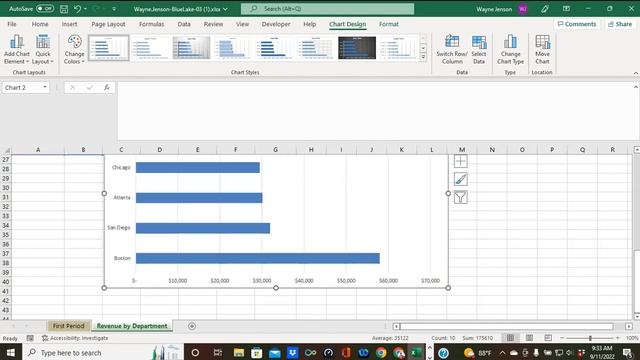This screenshot has height=360, width=640.
Task: Open the Developer tab
Action: coord(276,24)
